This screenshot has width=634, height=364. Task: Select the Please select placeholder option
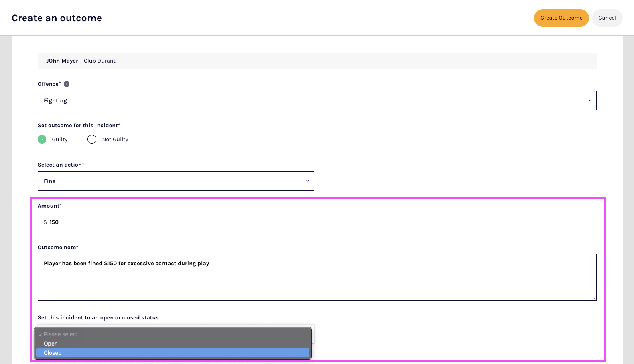[173, 334]
